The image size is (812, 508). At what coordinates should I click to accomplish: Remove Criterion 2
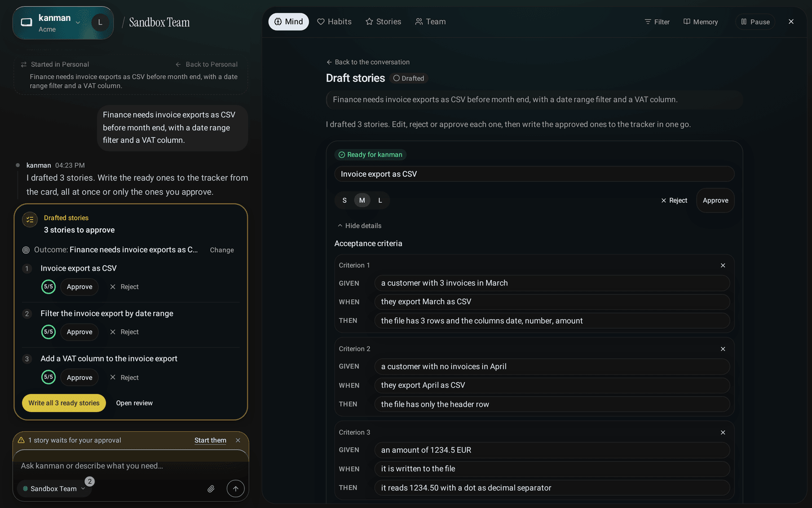pos(723,349)
